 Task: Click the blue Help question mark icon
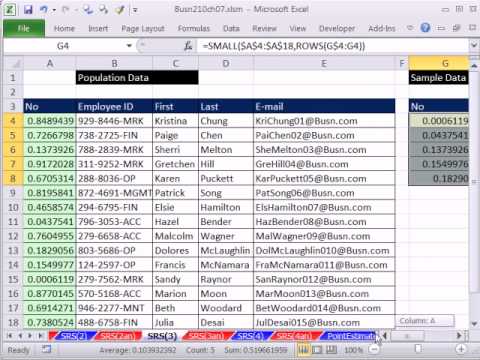pos(425,28)
